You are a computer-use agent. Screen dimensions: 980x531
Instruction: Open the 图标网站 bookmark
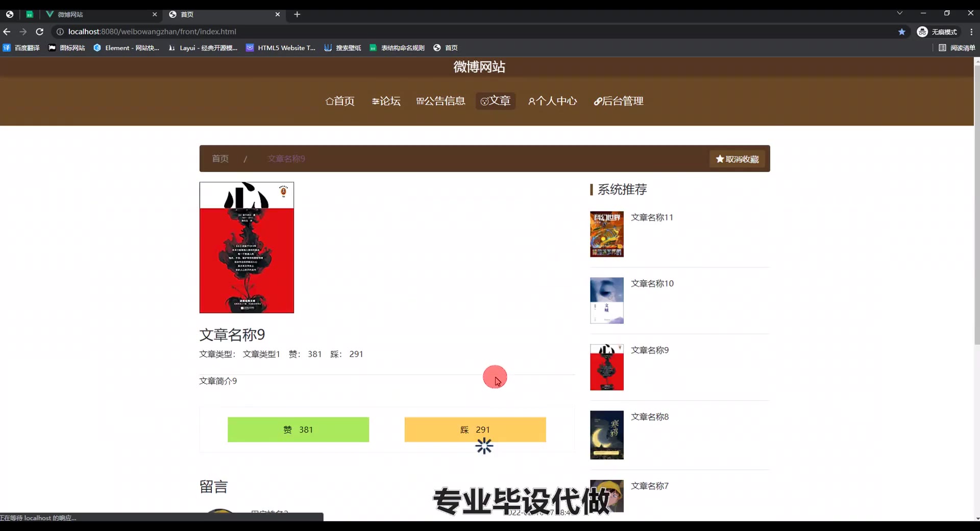pos(67,47)
